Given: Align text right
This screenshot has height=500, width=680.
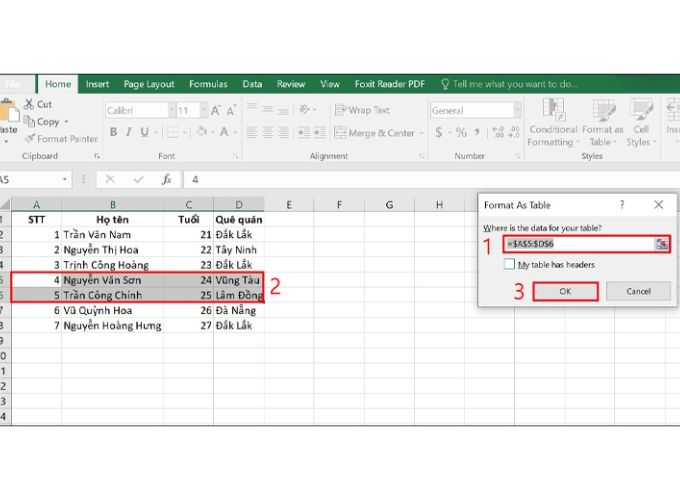Looking at the screenshot, I should [283, 132].
